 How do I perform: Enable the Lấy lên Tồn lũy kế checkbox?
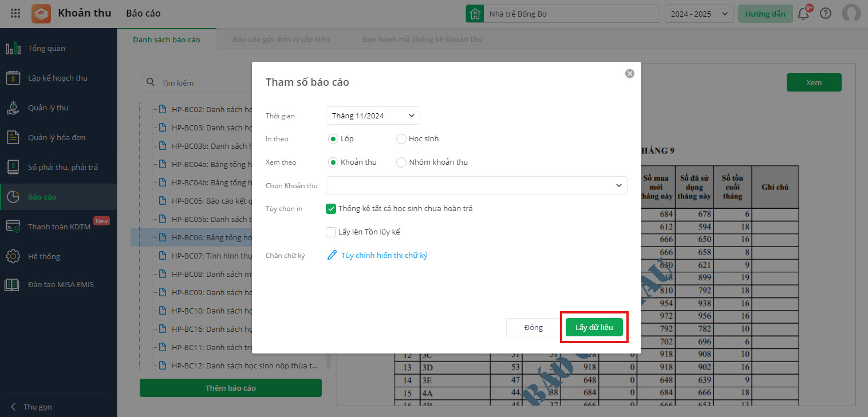(x=331, y=232)
